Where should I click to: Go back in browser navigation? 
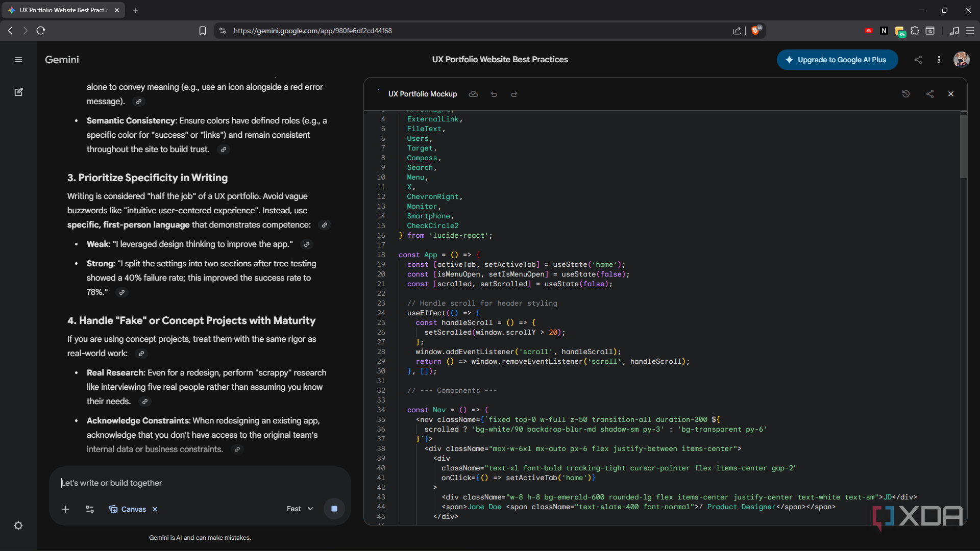(x=10, y=31)
